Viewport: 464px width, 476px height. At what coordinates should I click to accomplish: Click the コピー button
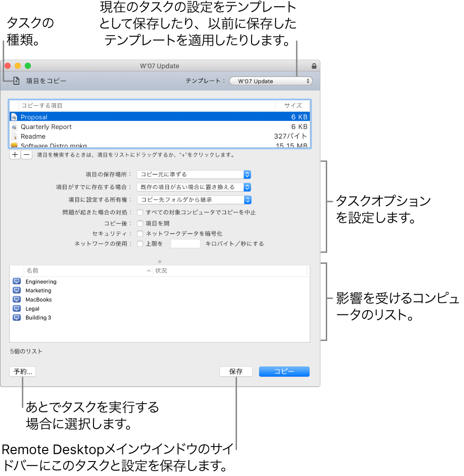pyautogui.click(x=284, y=371)
